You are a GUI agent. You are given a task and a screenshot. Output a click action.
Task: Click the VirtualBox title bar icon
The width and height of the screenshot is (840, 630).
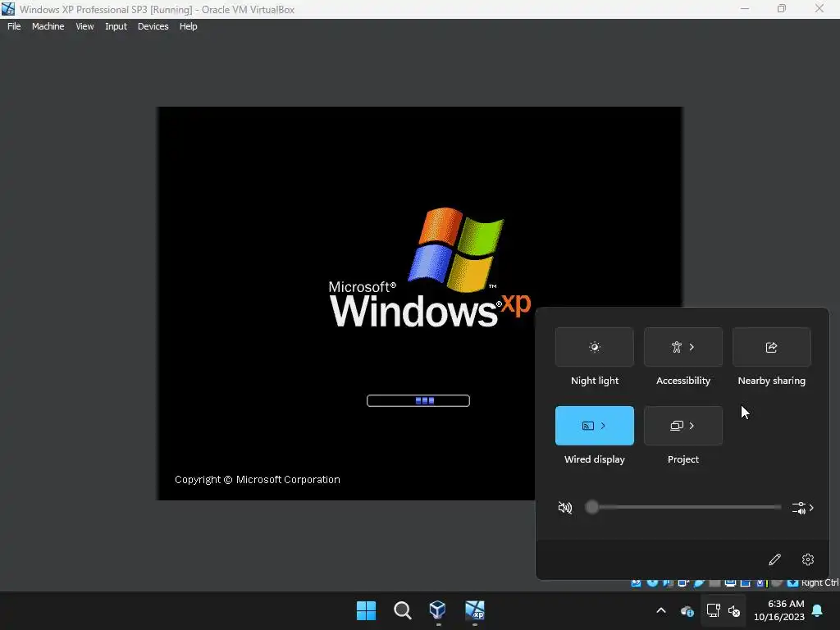point(8,9)
